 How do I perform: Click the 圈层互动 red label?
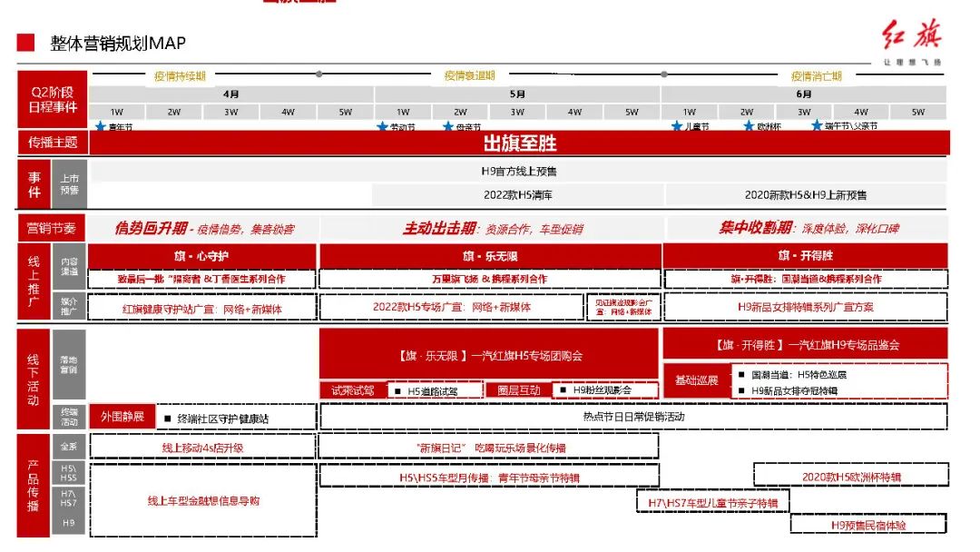pos(519,390)
